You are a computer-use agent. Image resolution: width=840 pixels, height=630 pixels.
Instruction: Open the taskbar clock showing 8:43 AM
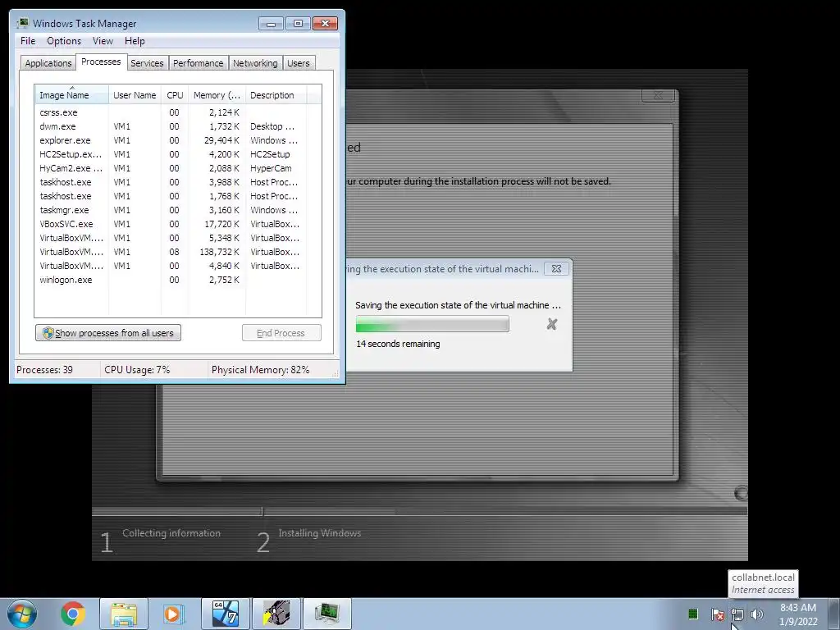[x=798, y=614]
